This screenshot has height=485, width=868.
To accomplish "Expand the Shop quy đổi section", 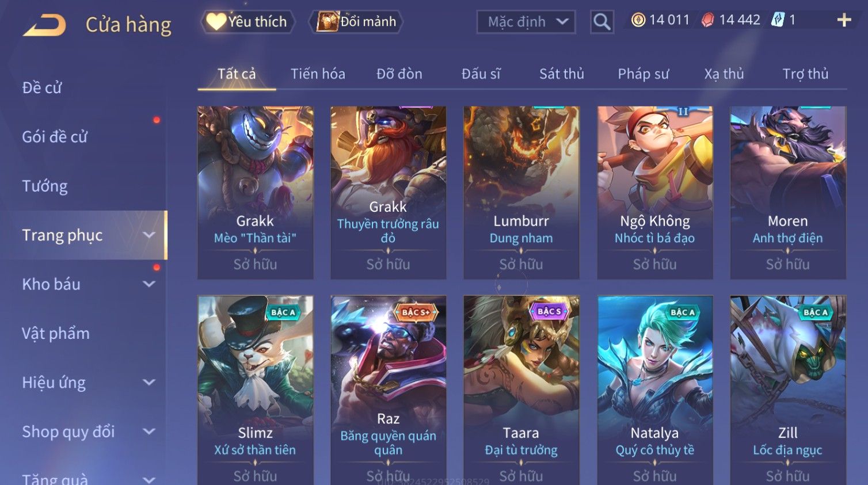I will pyautogui.click(x=149, y=431).
